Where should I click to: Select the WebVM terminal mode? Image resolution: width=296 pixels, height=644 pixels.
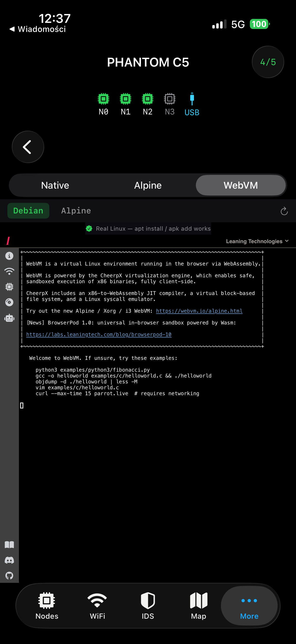[241, 185]
